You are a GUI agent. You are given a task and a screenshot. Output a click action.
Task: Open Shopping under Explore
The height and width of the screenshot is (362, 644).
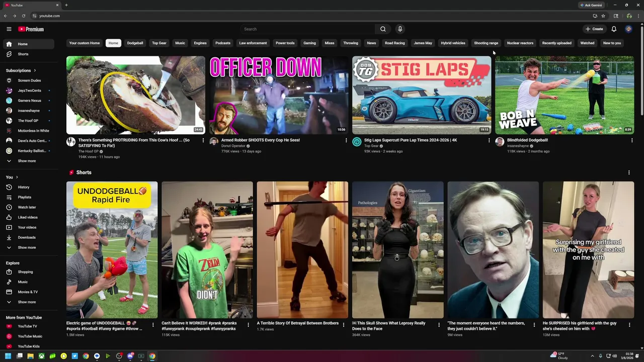29,272
